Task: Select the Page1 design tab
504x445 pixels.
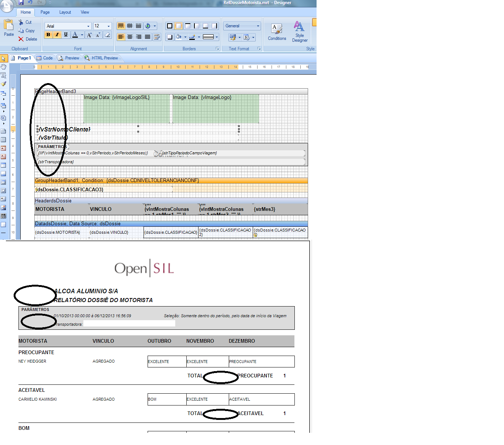Action: [x=21, y=58]
